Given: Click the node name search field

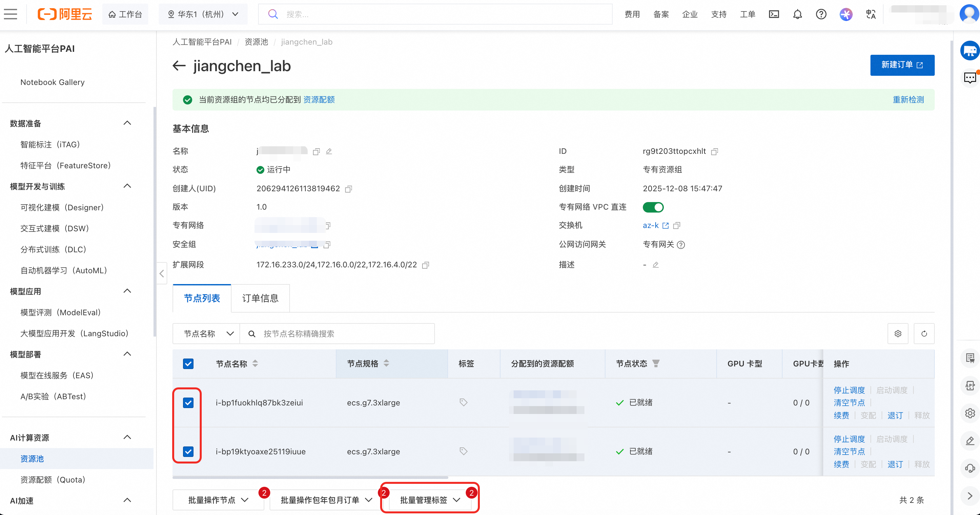Looking at the screenshot, I should pyautogui.click(x=342, y=334).
